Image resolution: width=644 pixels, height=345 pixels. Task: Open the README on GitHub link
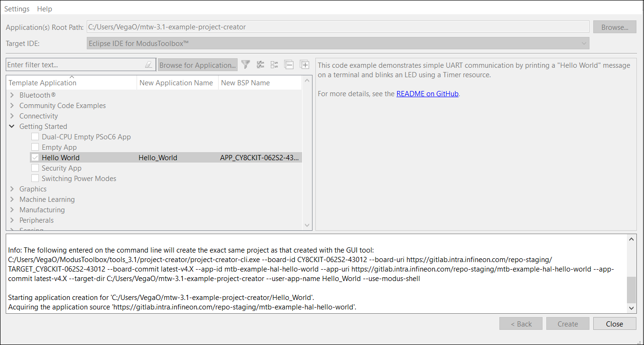[427, 93]
